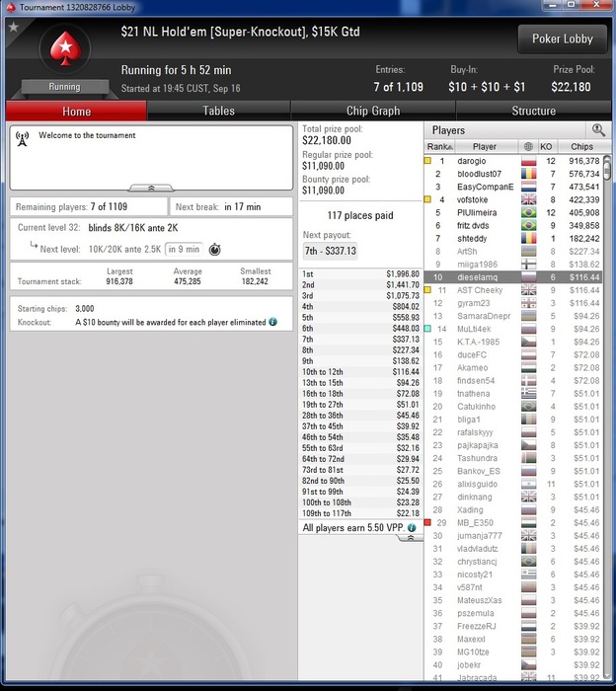Click darogio's yellow note marker
This screenshot has height=691, width=616.
click(427, 161)
